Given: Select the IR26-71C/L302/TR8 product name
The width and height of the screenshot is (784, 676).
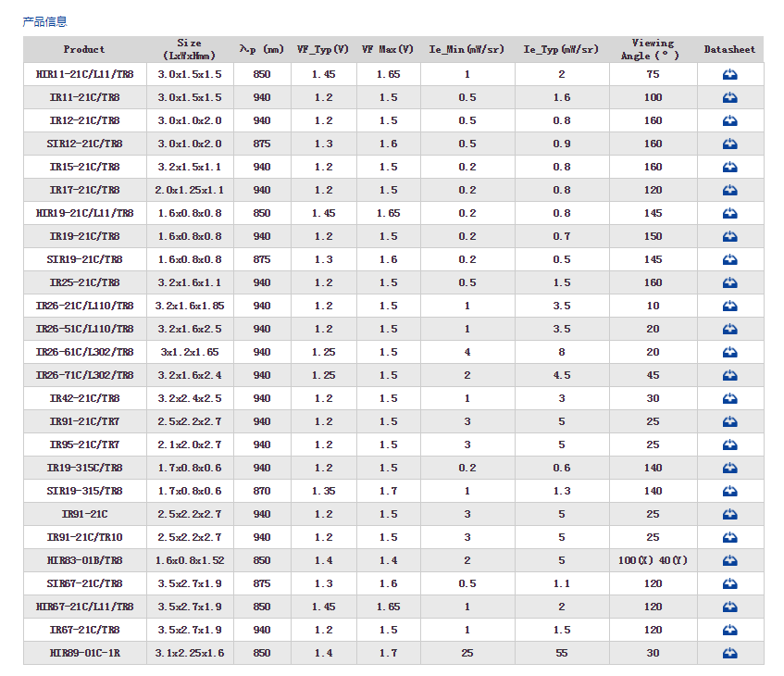Looking at the screenshot, I should tap(84, 375).
